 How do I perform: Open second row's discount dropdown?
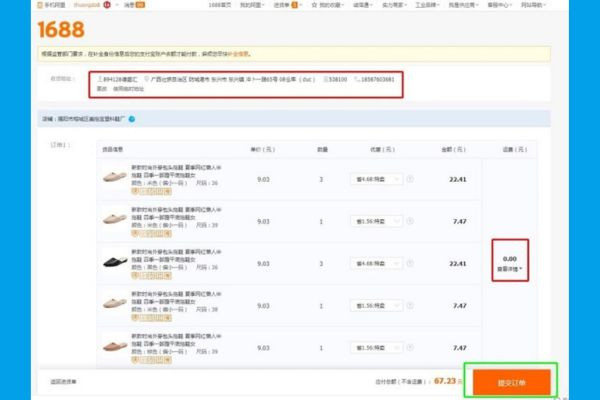(377, 221)
